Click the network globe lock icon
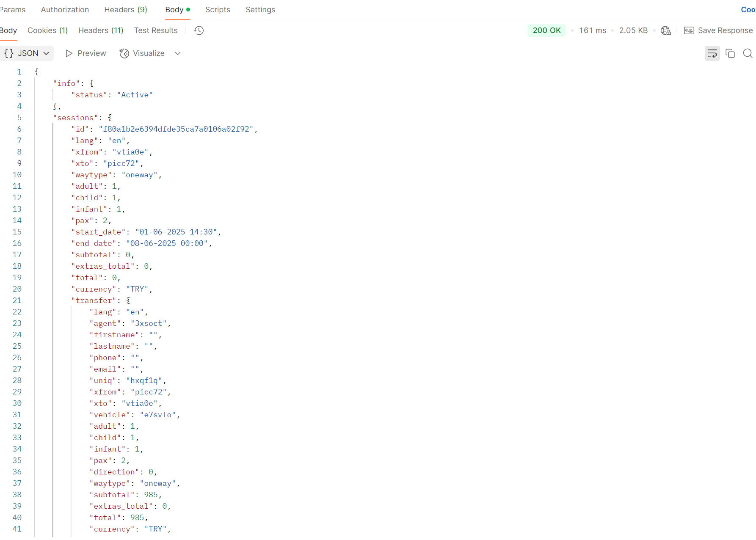The image size is (756, 540). click(x=665, y=30)
